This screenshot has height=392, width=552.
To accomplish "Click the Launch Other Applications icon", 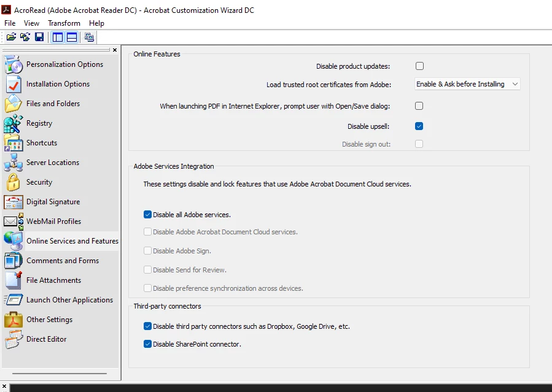I will click(x=14, y=300).
